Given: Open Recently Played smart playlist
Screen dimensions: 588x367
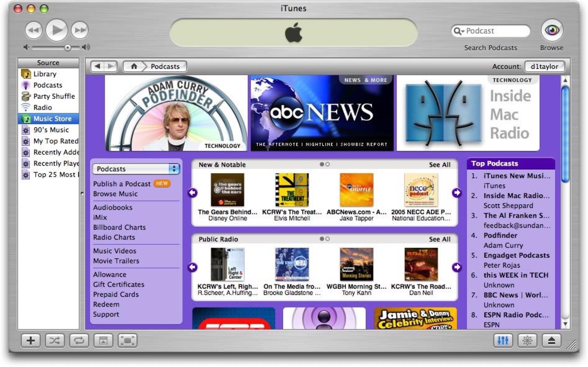Looking at the screenshot, I should tap(48, 163).
